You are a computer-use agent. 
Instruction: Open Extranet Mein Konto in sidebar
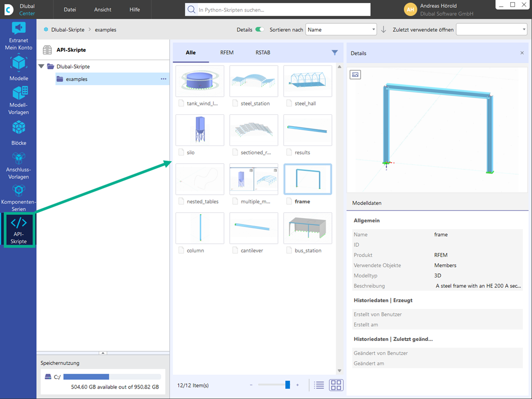point(18,36)
